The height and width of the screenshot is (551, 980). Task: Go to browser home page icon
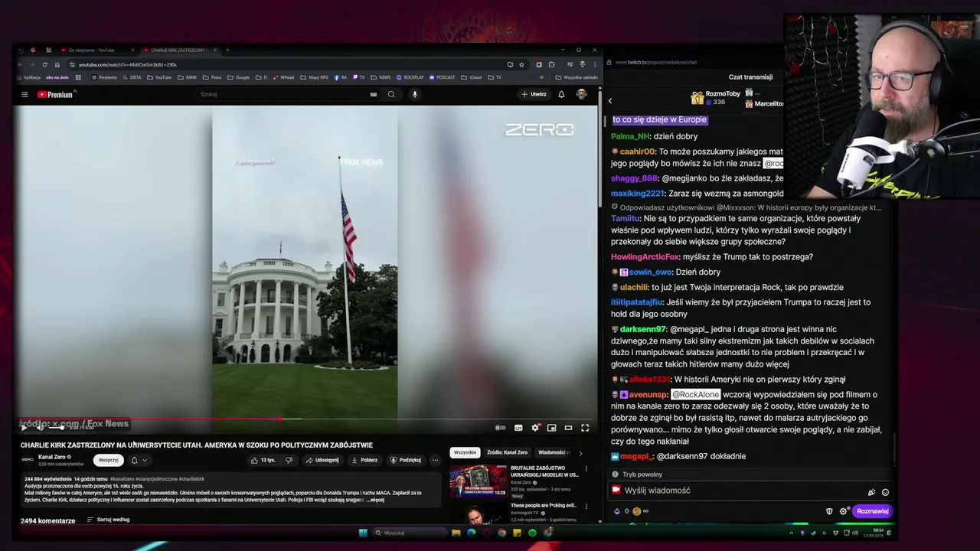click(57, 64)
